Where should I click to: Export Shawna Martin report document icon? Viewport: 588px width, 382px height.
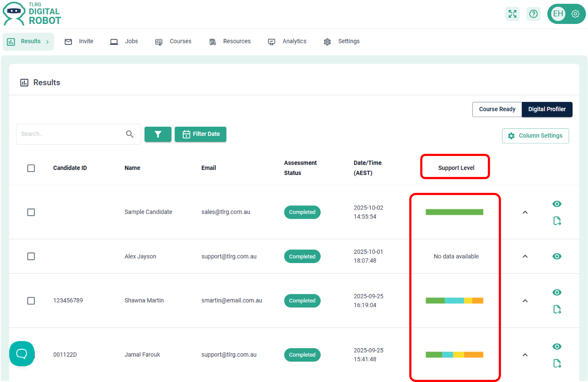(x=557, y=309)
